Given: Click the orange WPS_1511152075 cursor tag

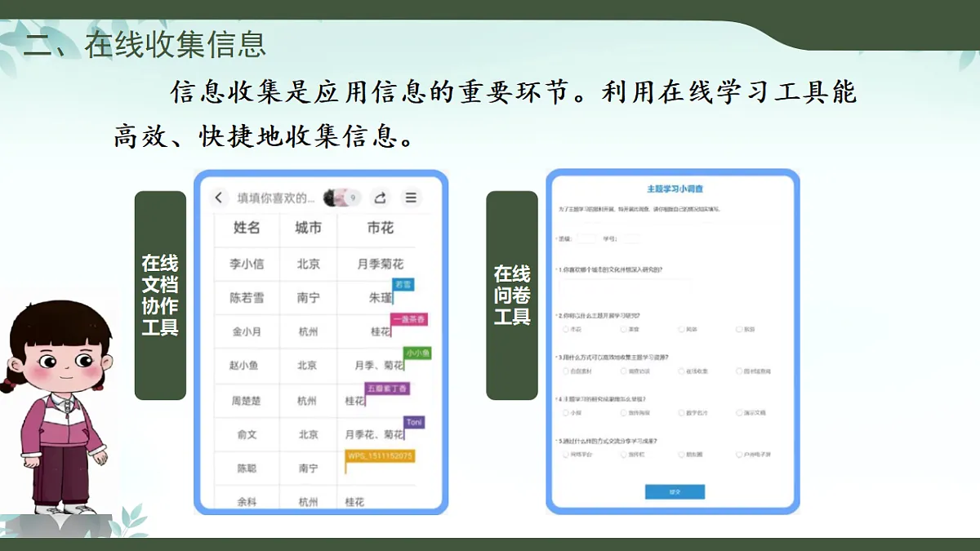Looking at the screenshot, I should tap(381, 455).
